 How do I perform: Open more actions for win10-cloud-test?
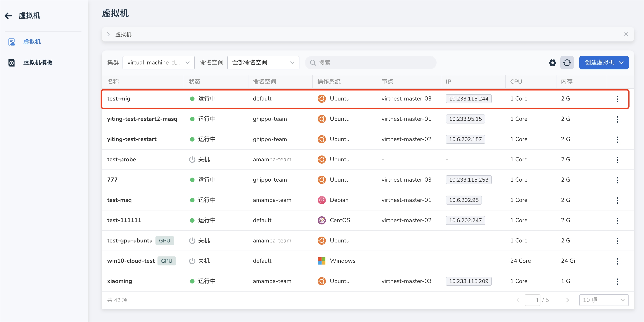617,261
